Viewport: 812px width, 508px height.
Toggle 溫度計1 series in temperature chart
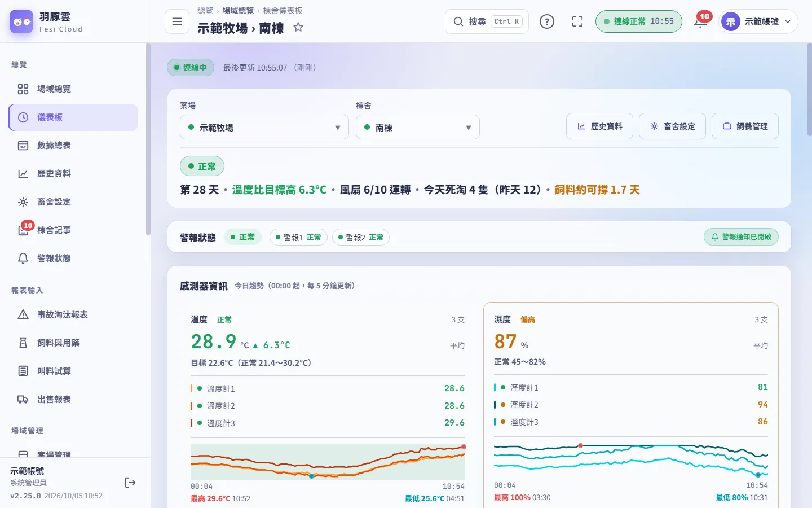click(x=328, y=388)
